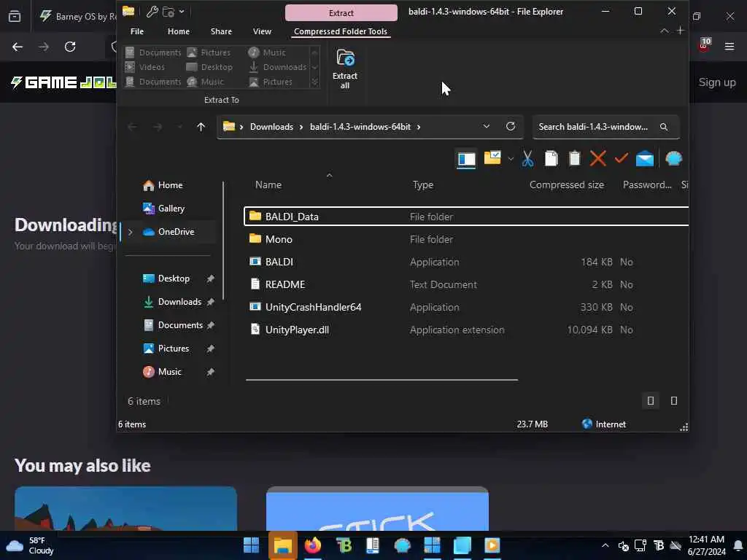Image resolution: width=747 pixels, height=560 pixels.
Task: Click the weather widget showing 58°F Cloudy
Action: pyautogui.click(x=30, y=545)
